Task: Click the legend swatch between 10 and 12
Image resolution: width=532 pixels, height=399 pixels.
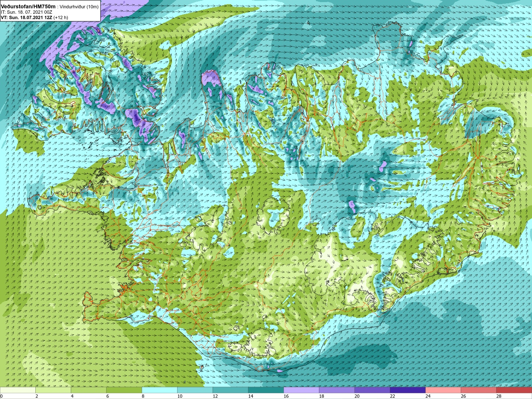Action: [195, 390]
